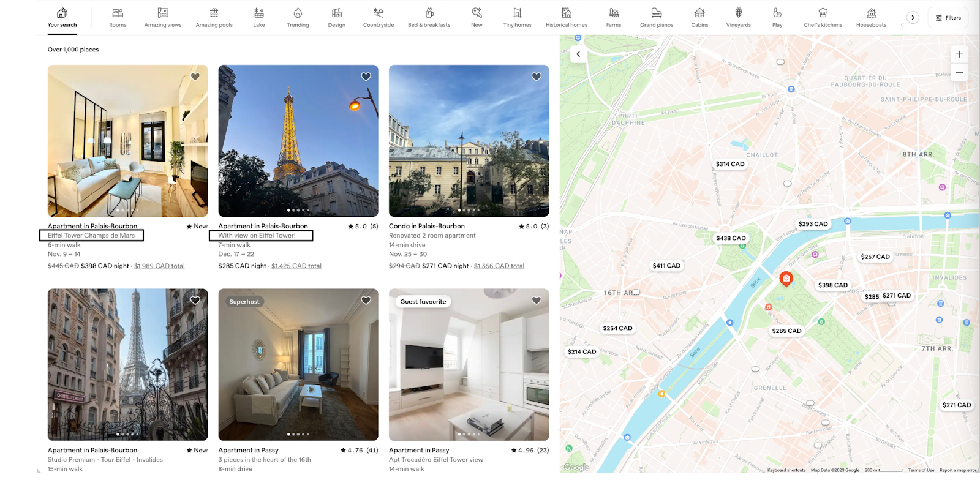This screenshot has height=480, width=980.
Task: Favourite the Guest favourite Passy apartment
Action: click(537, 301)
